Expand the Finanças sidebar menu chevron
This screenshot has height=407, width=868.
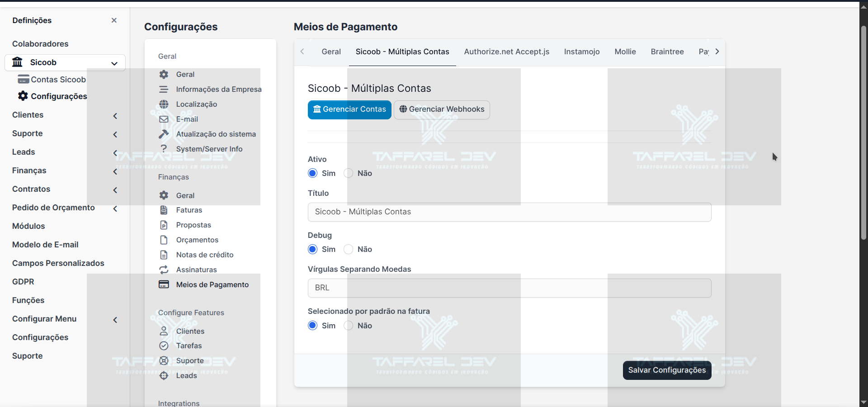pyautogui.click(x=115, y=171)
